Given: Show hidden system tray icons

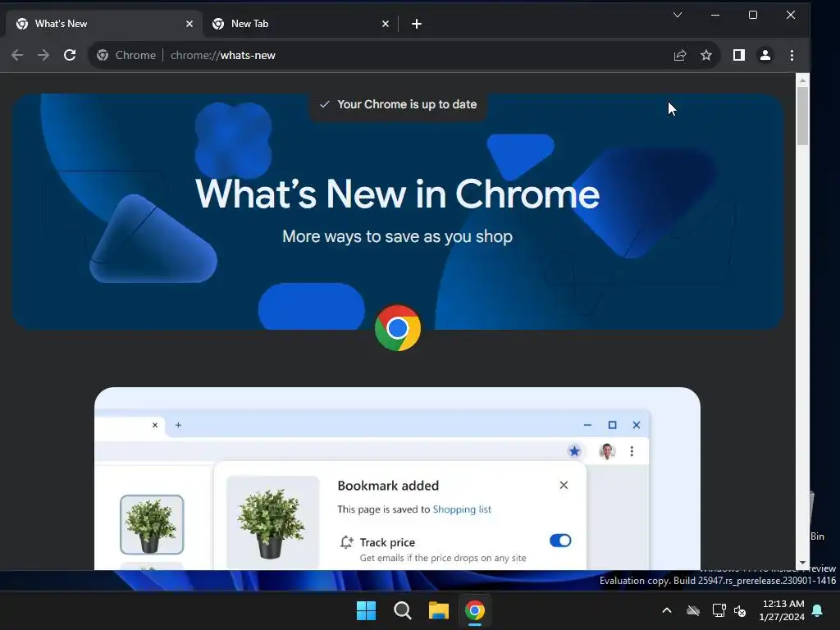Looking at the screenshot, I should tap(667, 610).
